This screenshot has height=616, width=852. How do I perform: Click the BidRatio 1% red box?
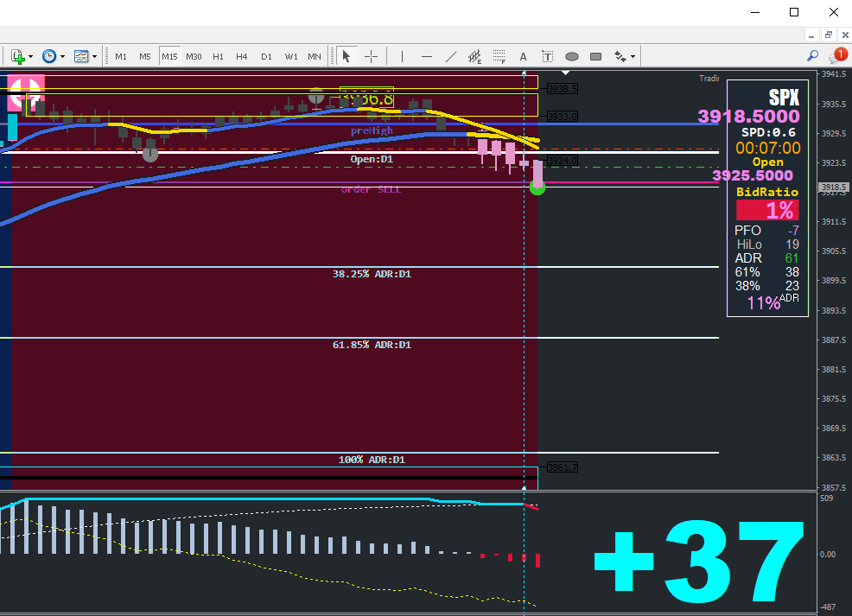click(x=767, y=210)
